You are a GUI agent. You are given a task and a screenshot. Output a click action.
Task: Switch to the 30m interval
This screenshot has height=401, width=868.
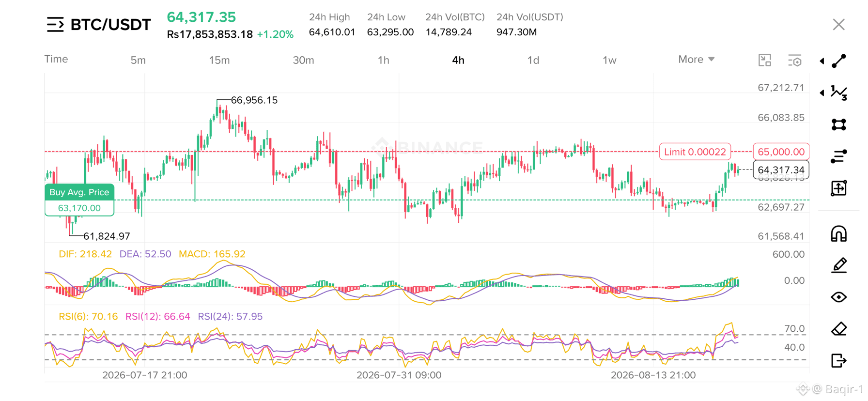(303, 60)
